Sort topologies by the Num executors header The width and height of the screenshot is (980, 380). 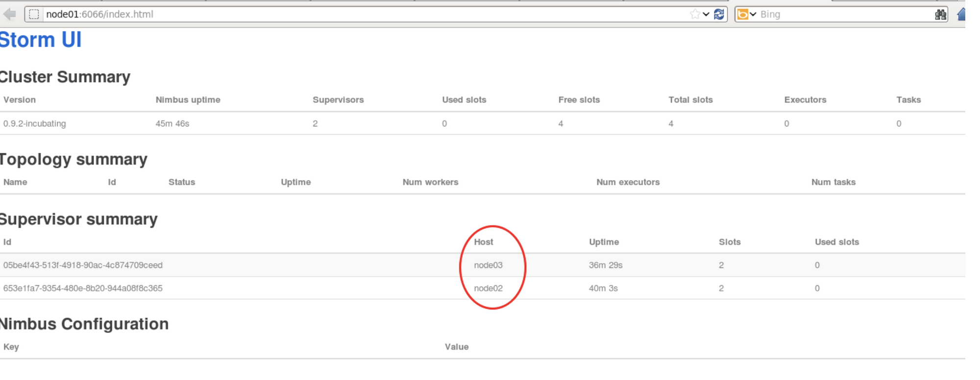click(x=628, y=182)
